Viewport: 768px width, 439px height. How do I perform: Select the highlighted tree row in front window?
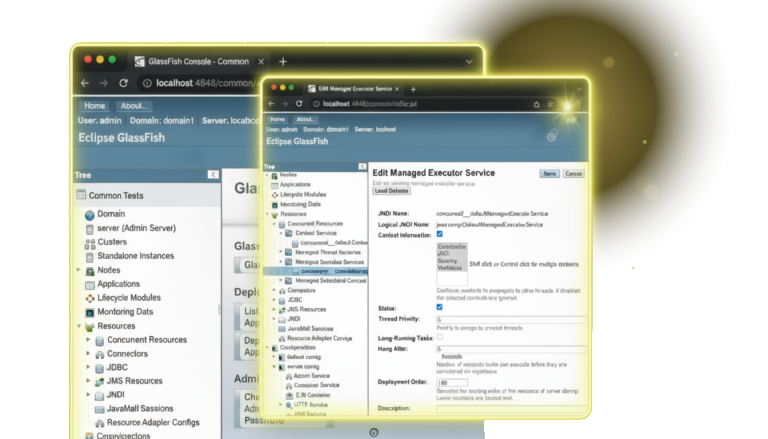[316, 271]
